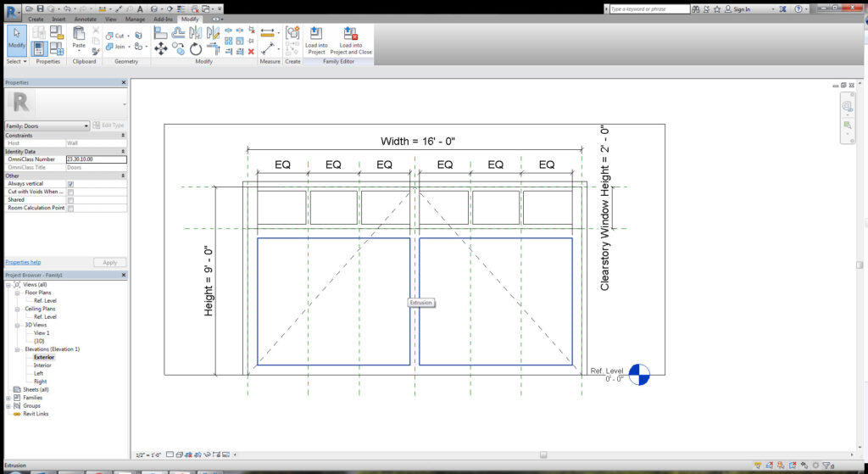Screen dimensions: 868x474
Task: Open the Manage ribbon tab
Action: (135, 19)
